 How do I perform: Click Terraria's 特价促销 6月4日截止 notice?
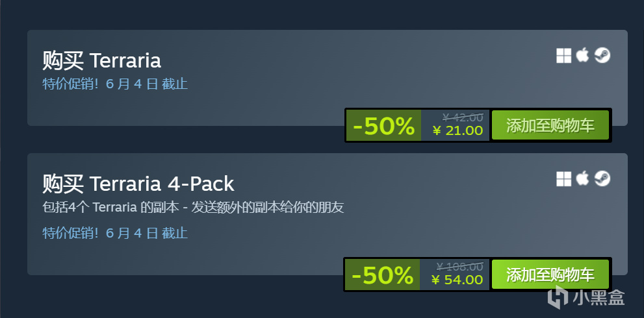[115, 84]
